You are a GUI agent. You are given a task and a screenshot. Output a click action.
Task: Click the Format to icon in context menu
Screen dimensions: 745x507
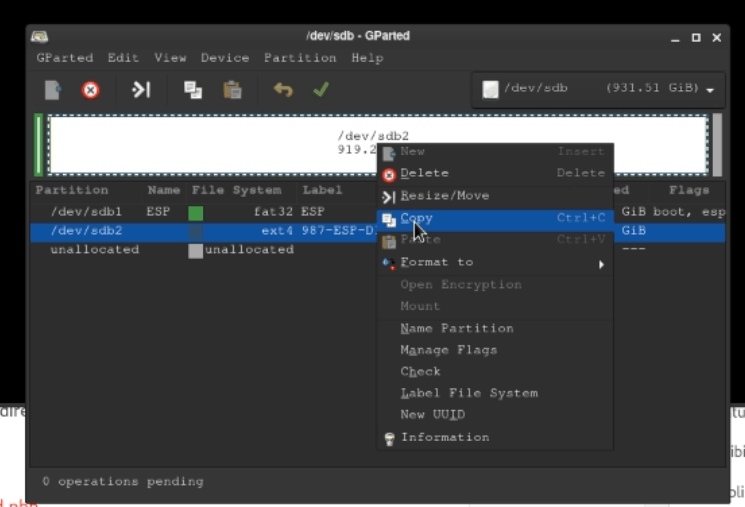point(389,263)
